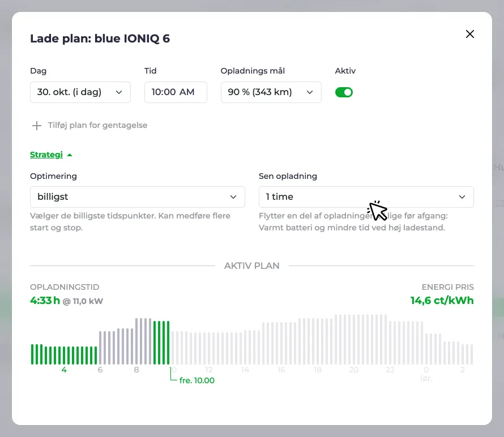Click the hour 20 axis label
The height and width of the screenshot is (437, 504).
pyautogui.click(x=353, y=370)
